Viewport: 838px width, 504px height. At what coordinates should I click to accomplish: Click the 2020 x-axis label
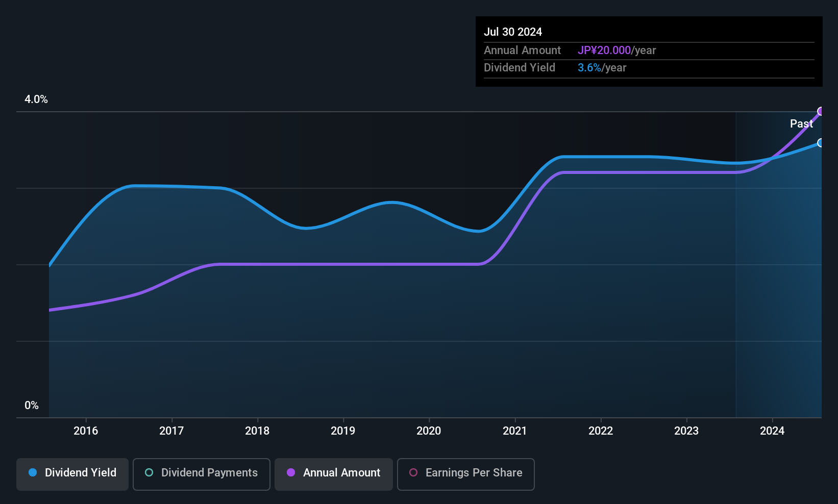[x=429, y=431]
